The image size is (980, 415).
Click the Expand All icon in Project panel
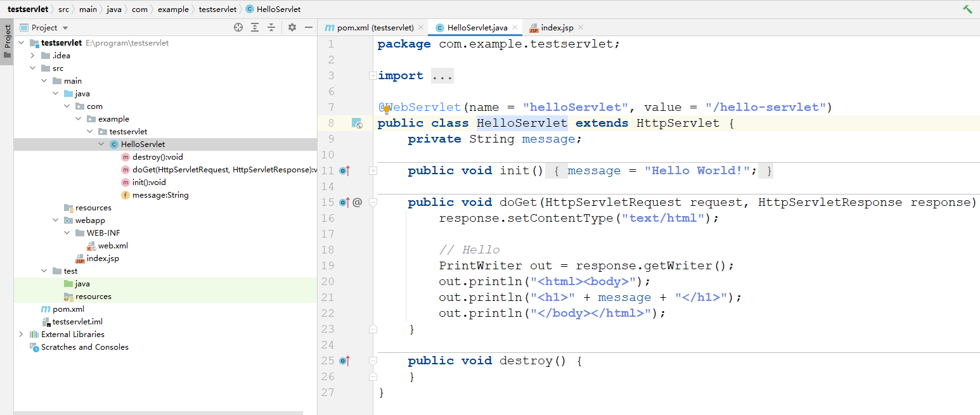click(x=255, y=27)
